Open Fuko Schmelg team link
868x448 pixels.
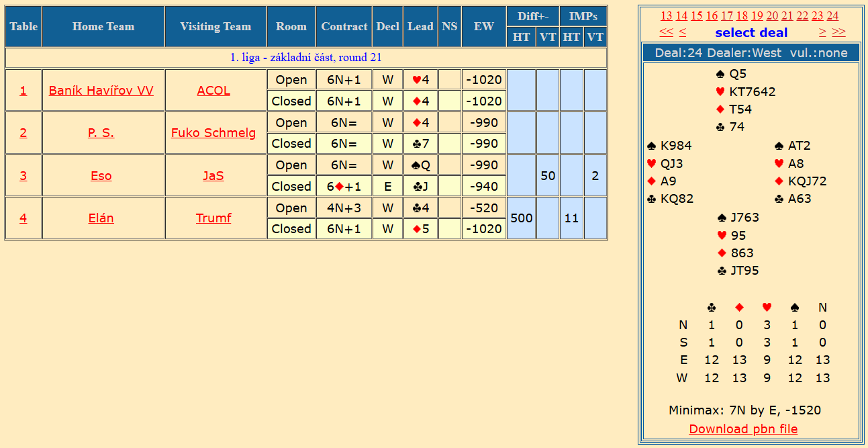213,132
